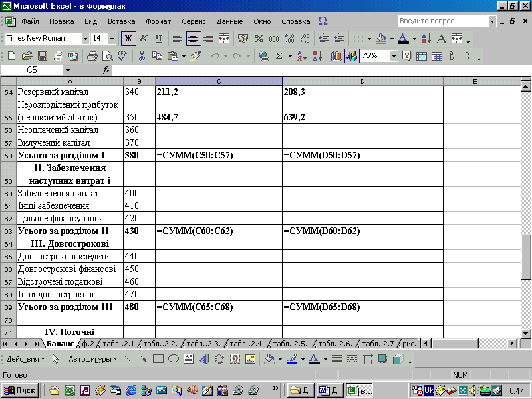Open the Данные menu
Image resolution: width=532 pixels, height=399 pixels.
click(229, 21)
